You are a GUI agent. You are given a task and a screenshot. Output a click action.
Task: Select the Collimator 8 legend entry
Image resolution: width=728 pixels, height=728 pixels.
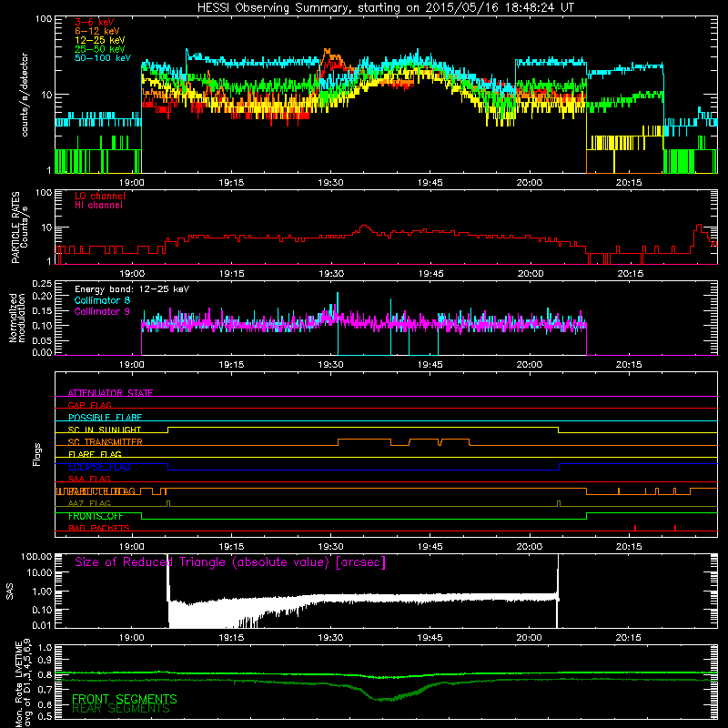tap(102, 300)
